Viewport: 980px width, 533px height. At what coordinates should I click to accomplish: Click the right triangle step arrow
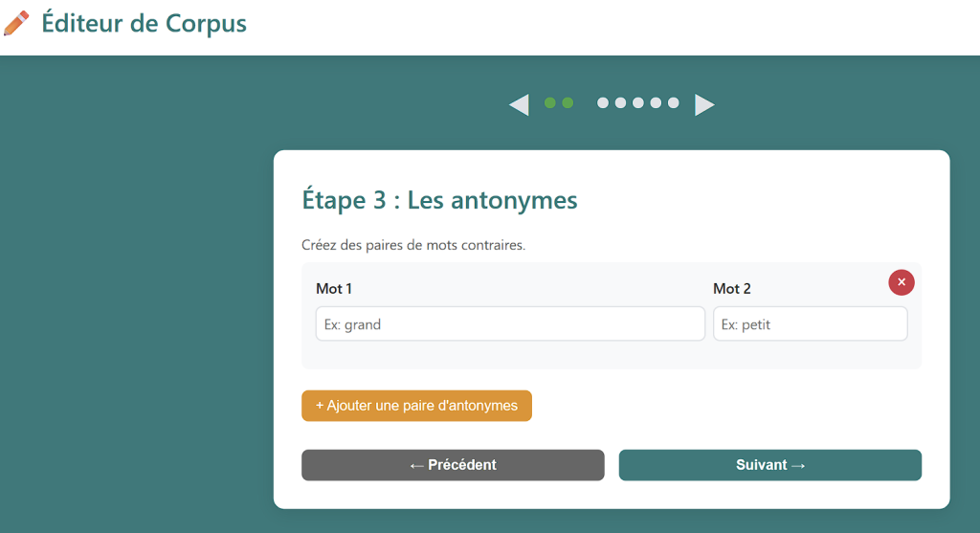pyautogui.click(x=704, y=104)
